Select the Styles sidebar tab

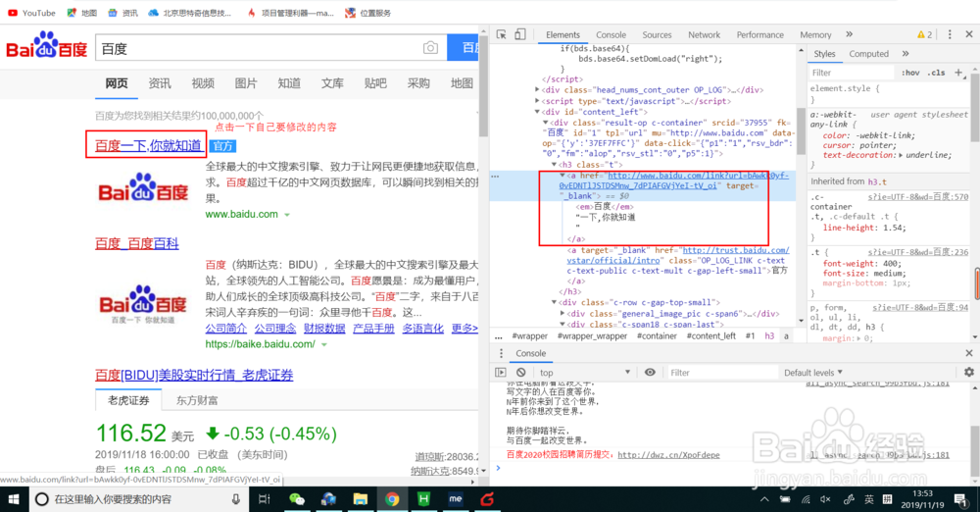point(824,54)
